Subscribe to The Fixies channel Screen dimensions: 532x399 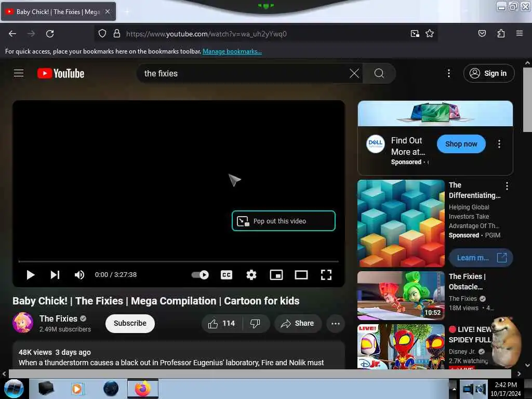[130, 323]
